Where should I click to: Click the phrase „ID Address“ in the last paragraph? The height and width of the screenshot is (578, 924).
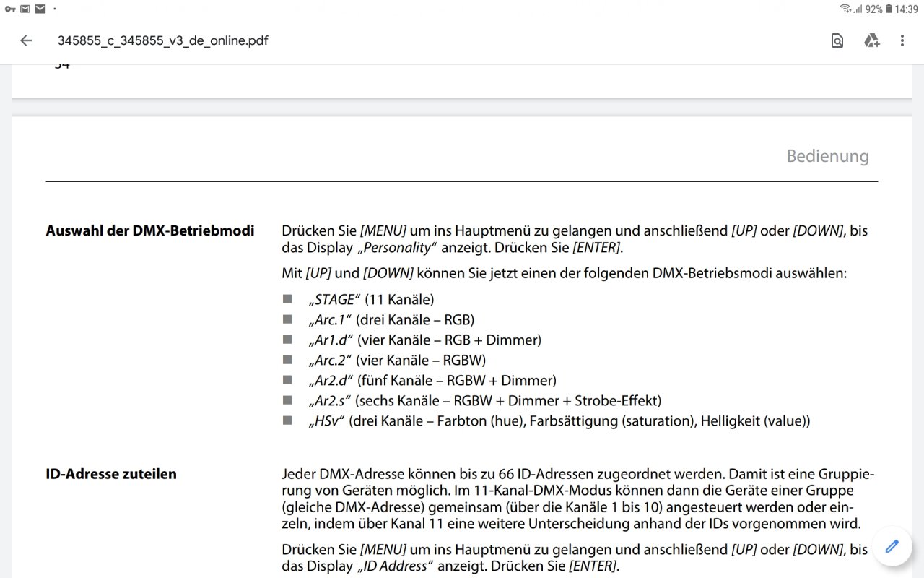(x=395, y=566)
